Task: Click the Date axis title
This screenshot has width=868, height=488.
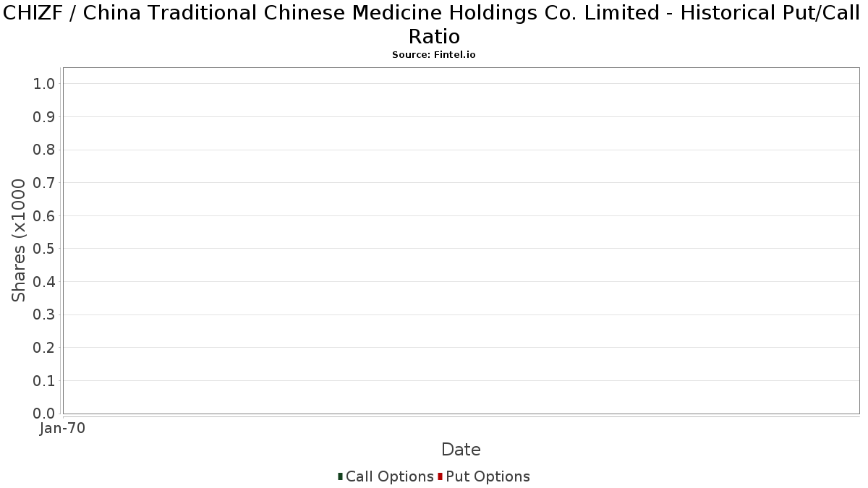Action: [x=461, y=450]
